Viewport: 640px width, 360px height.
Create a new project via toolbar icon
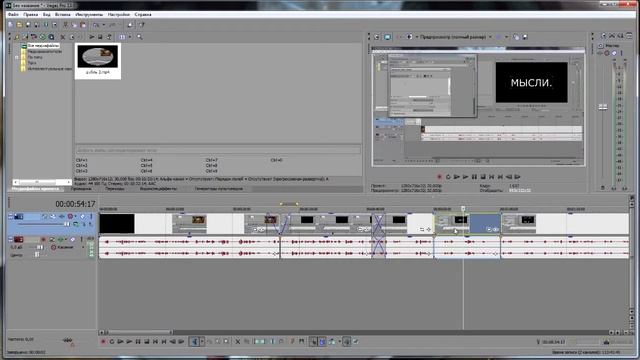tap(11, 24)
